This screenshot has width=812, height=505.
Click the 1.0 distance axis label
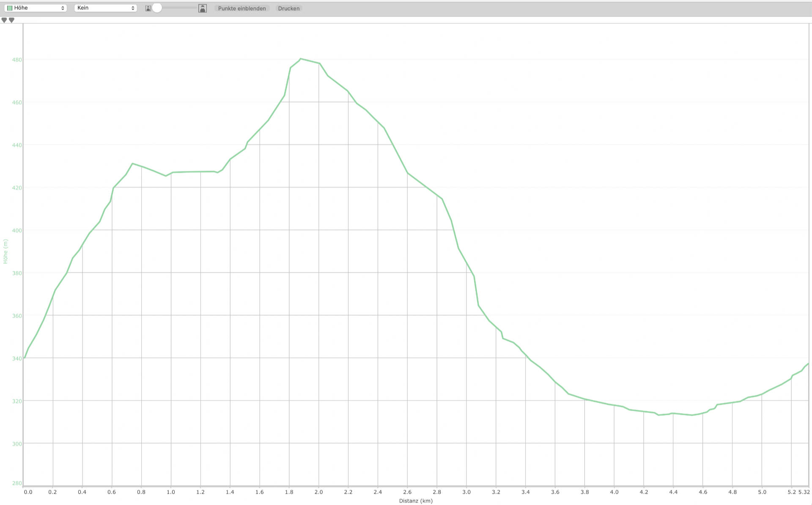tap(171, 492)
